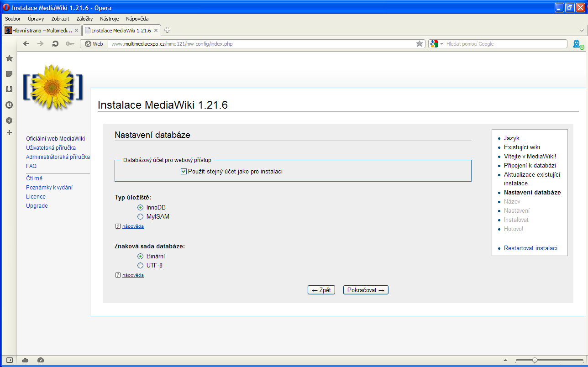
Task: Click the Restartovat instalaci link
Action: coord(530,248)
